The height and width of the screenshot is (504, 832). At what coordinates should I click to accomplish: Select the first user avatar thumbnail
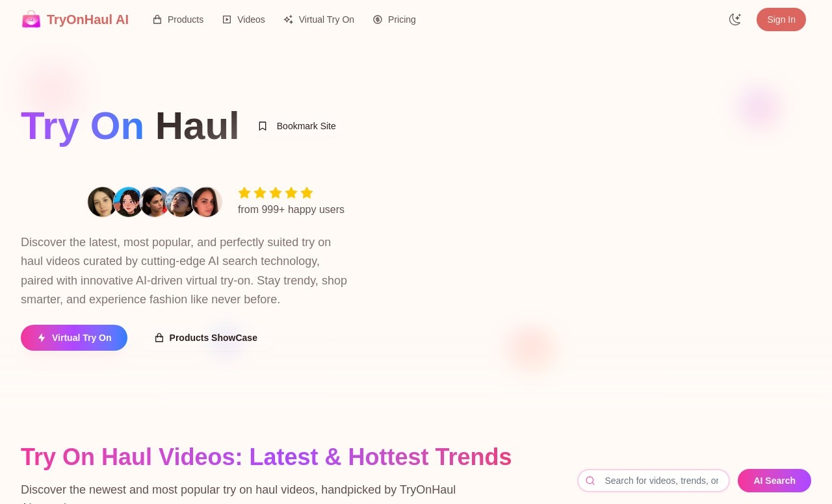(x=102, y=202)
